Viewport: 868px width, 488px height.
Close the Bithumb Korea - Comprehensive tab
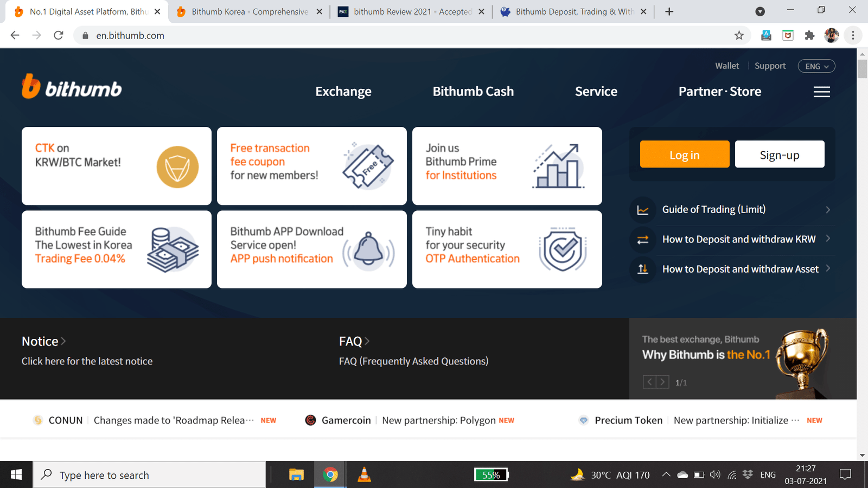pyautogui.click(x=319, y=11)
